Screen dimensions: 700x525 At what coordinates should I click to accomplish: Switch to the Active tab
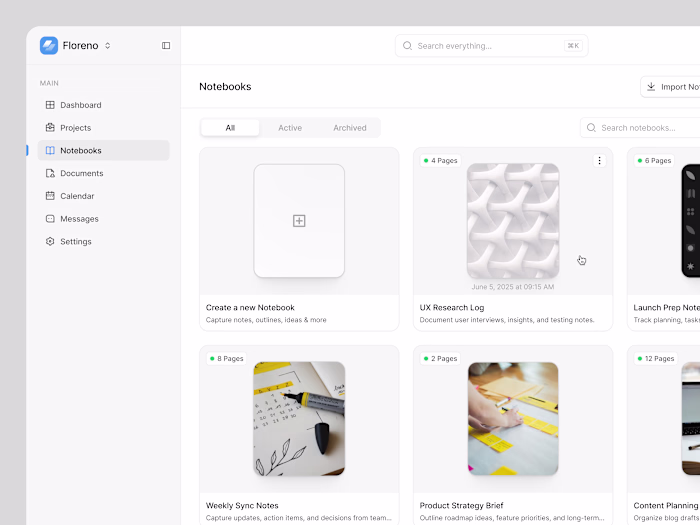[290, 128]
